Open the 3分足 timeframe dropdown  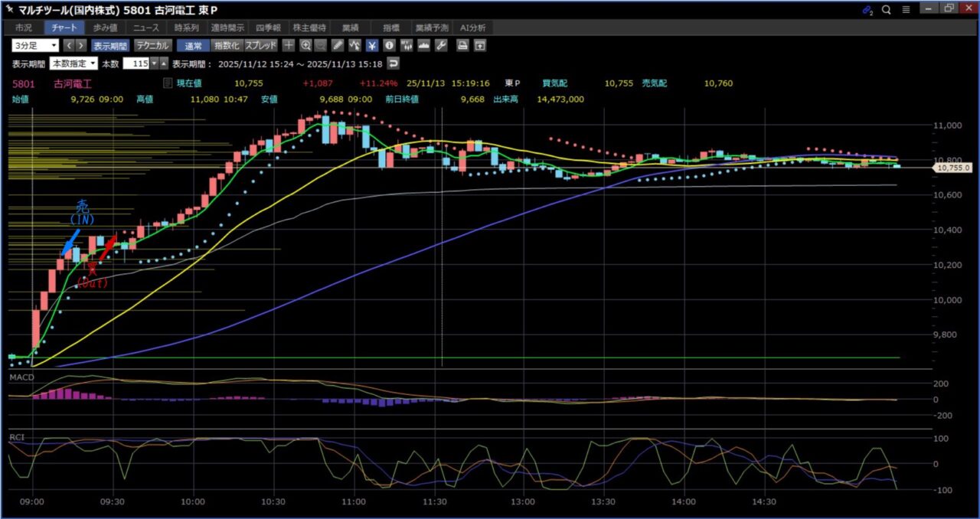pyautogui.click(x=35, y=45)
